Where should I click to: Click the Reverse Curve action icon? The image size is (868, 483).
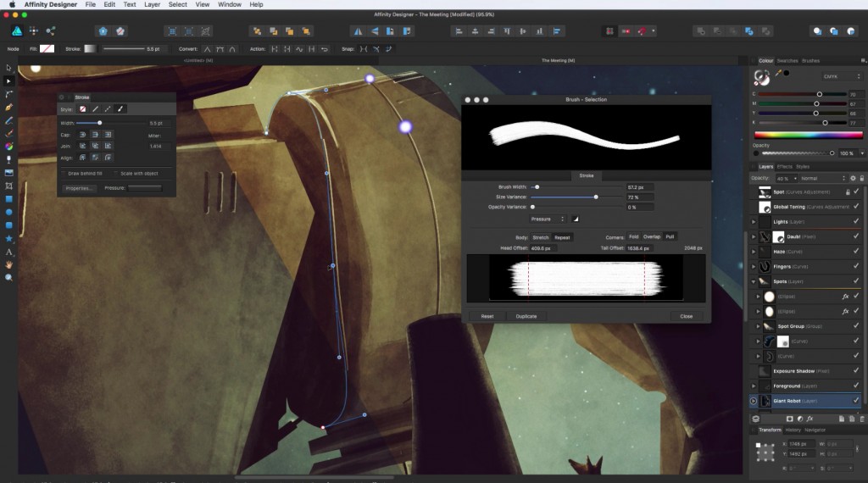325,49
